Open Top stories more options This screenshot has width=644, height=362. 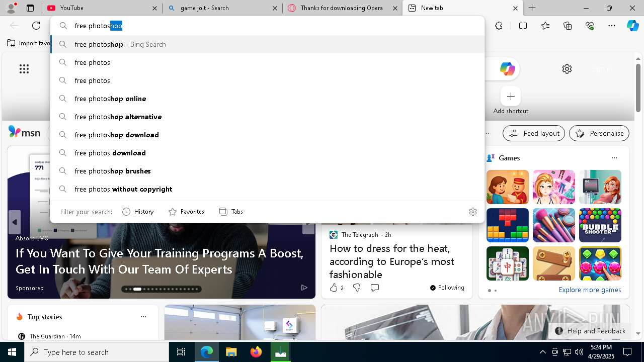tap(143, 317)
